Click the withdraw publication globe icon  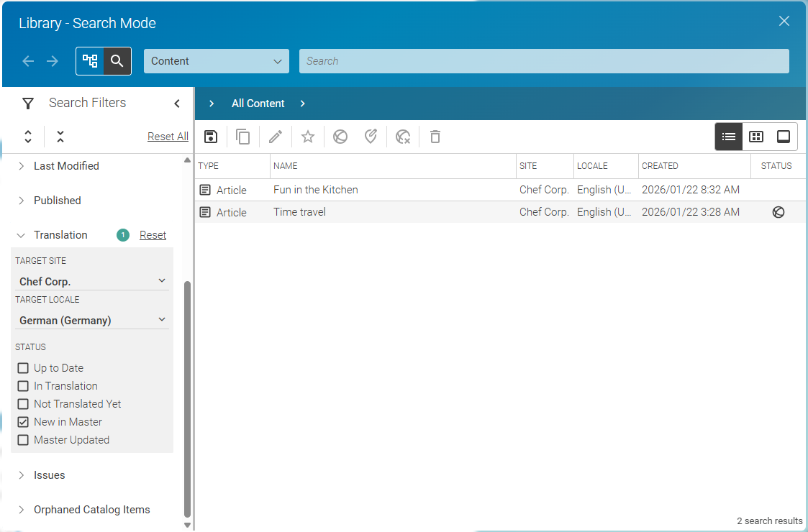[x=404, y=137]
